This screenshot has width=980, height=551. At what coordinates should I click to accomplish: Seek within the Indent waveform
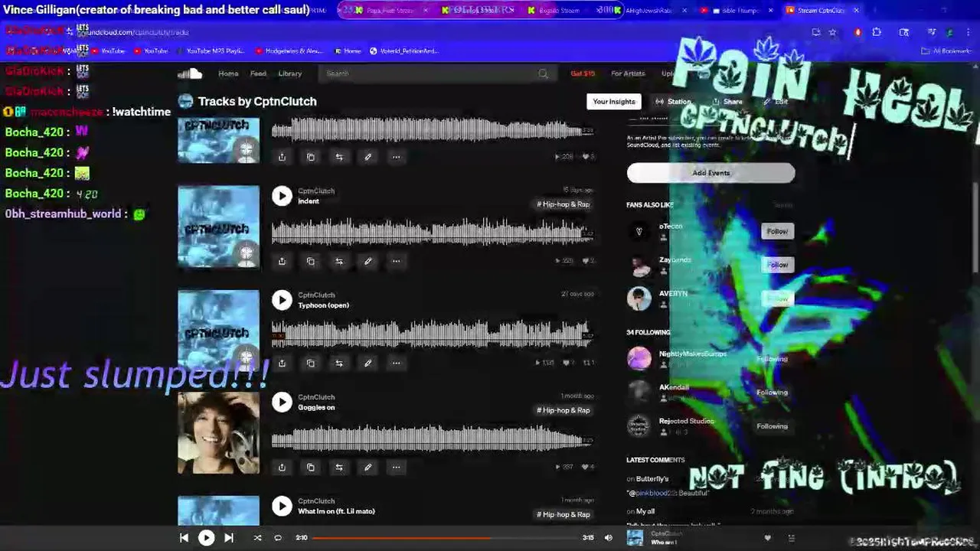click(432, 230)
